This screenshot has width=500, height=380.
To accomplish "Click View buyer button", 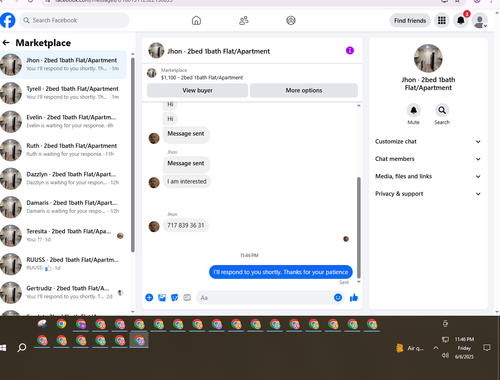I will 197,90.
